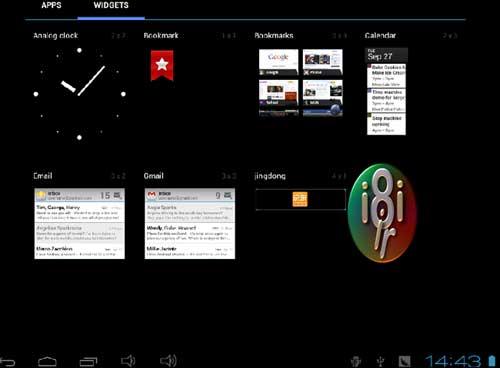Click the Gmail widget label
Viewport: 500px width, 368px height.
click(x=154, y=176)
